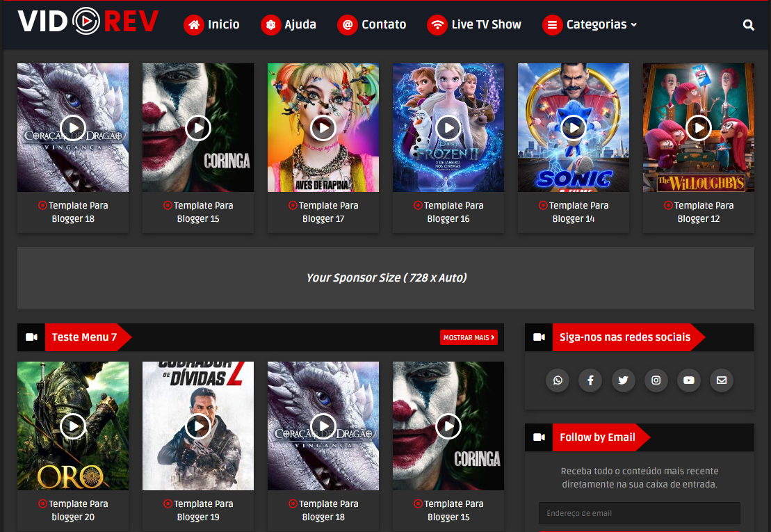Viewport: 771px width, 532px height.
Task: Play the ORO poster video
Action: point(73,426)
